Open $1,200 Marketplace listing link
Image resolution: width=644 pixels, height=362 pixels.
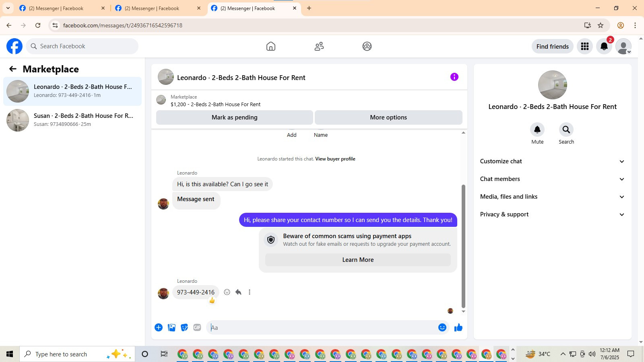(215, 105)
